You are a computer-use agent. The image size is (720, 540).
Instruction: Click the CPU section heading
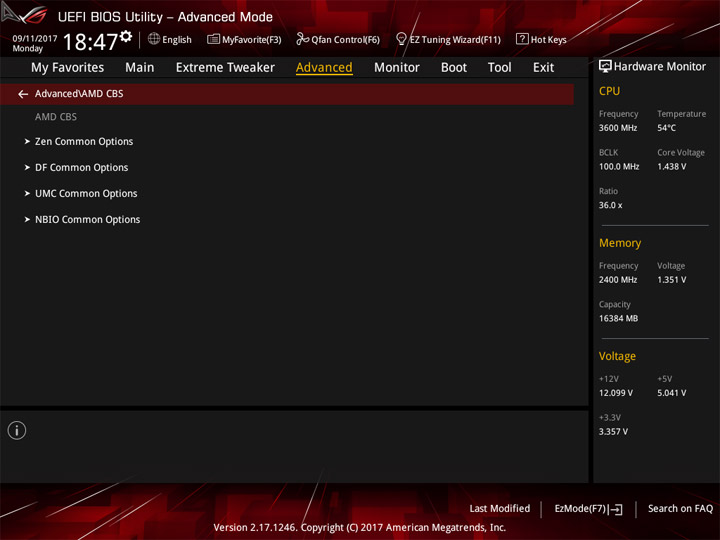pos(609,91)
